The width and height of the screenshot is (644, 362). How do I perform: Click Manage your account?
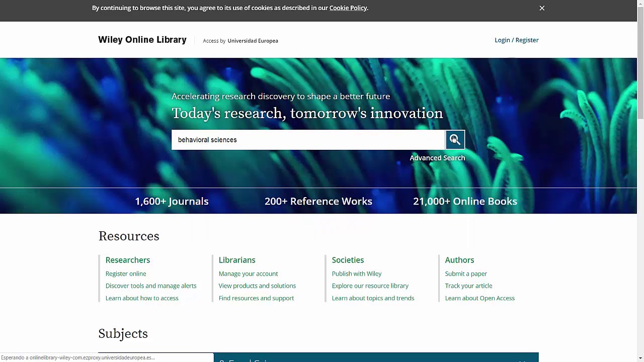(248, 274)
